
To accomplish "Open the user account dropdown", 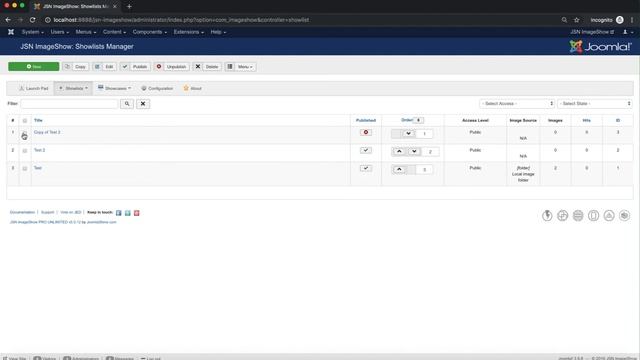I will coord(628,32).
